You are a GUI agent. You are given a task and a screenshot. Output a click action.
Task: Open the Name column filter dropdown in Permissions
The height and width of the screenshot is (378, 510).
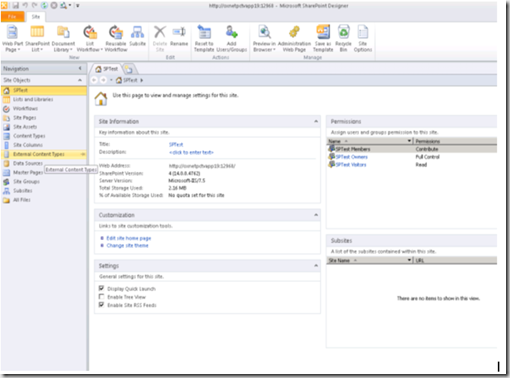pos(409,141)
